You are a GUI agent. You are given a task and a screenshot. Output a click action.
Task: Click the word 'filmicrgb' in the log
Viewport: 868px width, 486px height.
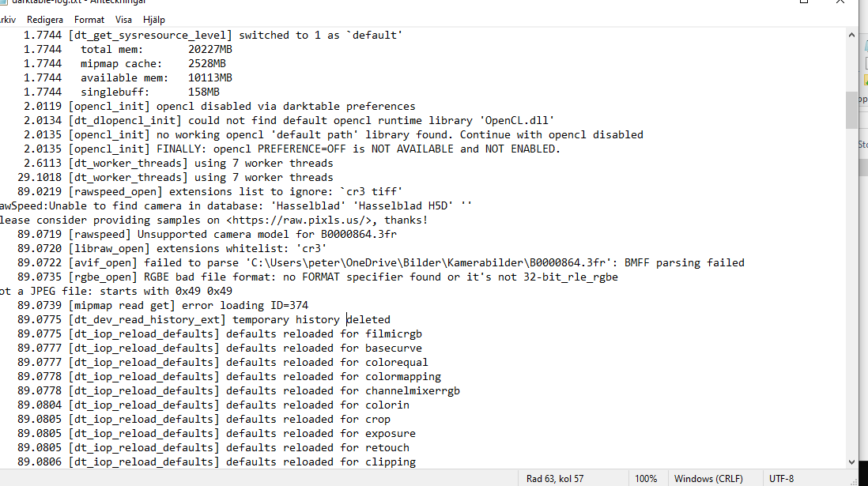[x=394, y=334]
